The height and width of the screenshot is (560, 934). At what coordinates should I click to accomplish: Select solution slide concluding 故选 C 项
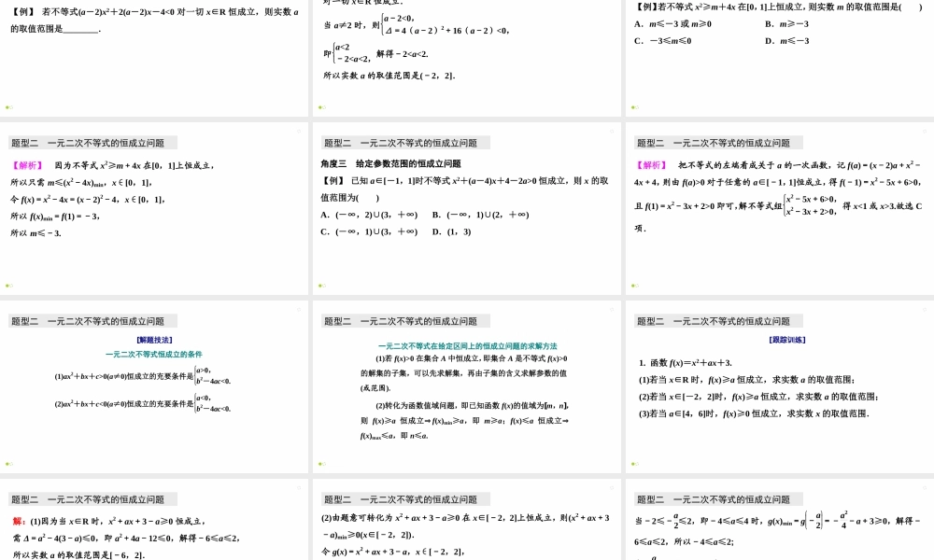(x=780, y=208)
